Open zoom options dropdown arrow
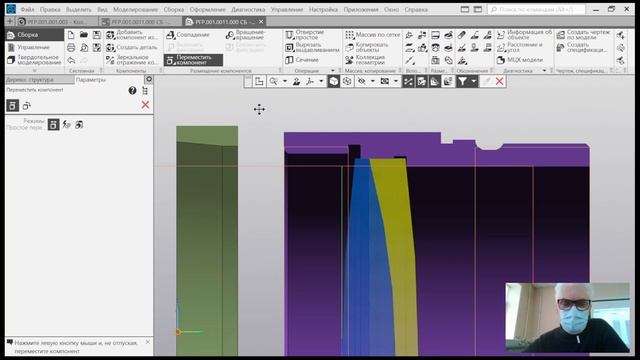The height and width of the screenshot is (360, 640). click(x=284, y=82)
